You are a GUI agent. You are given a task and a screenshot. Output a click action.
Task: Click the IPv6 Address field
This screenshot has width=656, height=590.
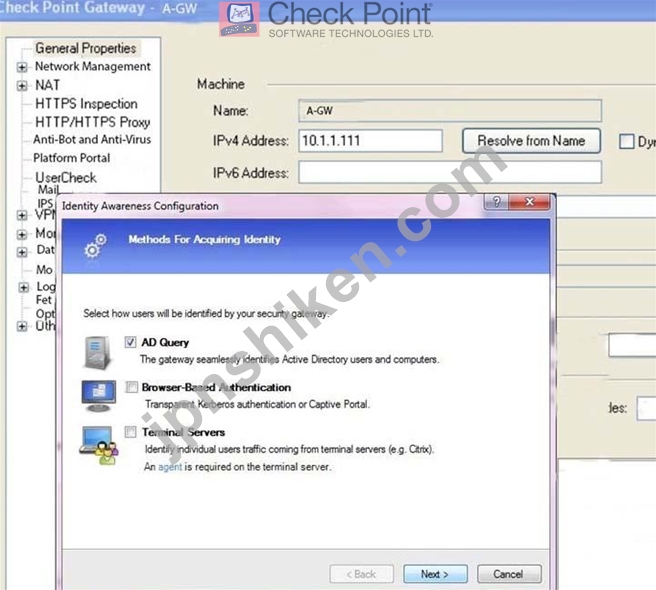[x=450, y=172]
